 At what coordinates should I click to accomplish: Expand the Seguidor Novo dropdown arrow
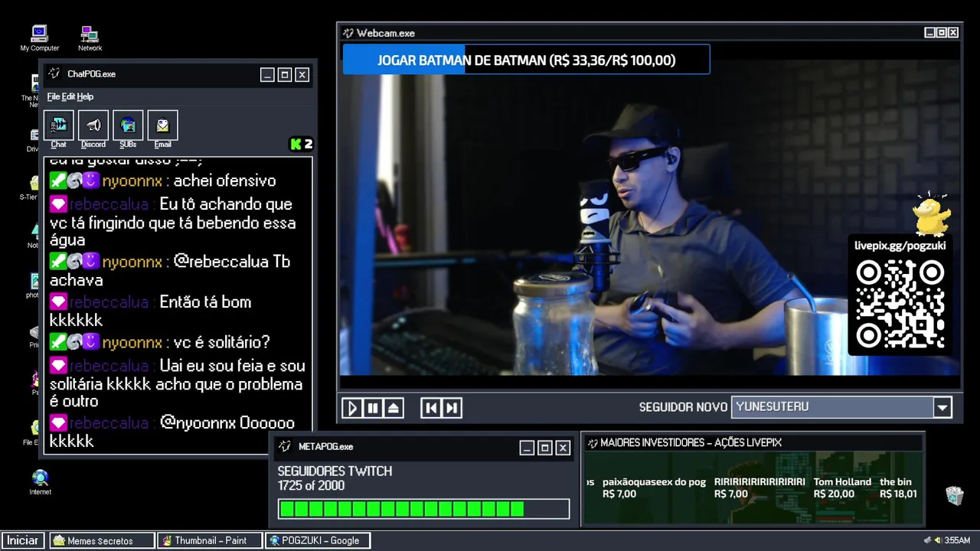(x=942, y=407)
